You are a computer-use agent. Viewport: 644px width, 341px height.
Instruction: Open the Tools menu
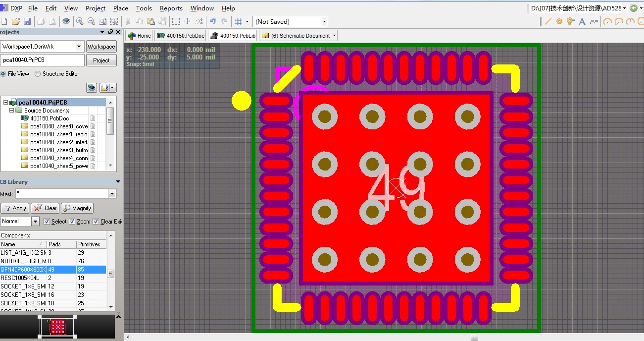(x=144, y=8)
